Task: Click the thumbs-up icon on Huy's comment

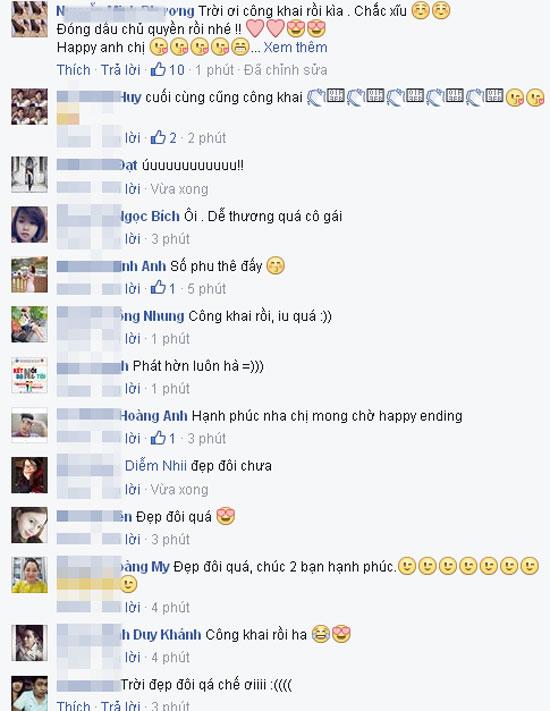Action: point(158,137)
